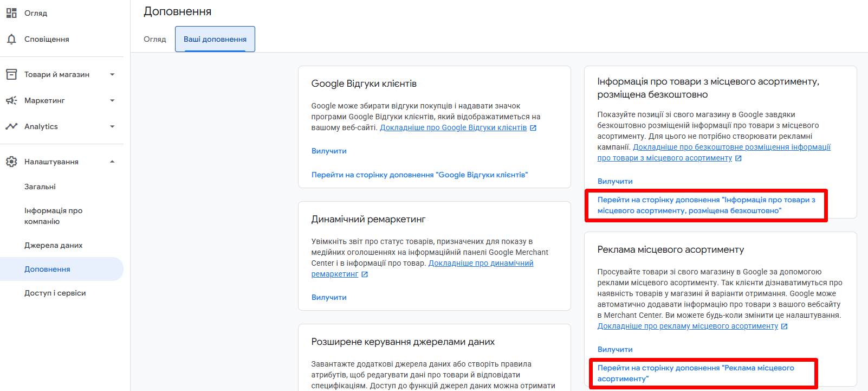This screenshot has height=391, width=868.
Task: Open Доступ і сервіси settings item
Action: pyautogui.click(x=55, y=293)
